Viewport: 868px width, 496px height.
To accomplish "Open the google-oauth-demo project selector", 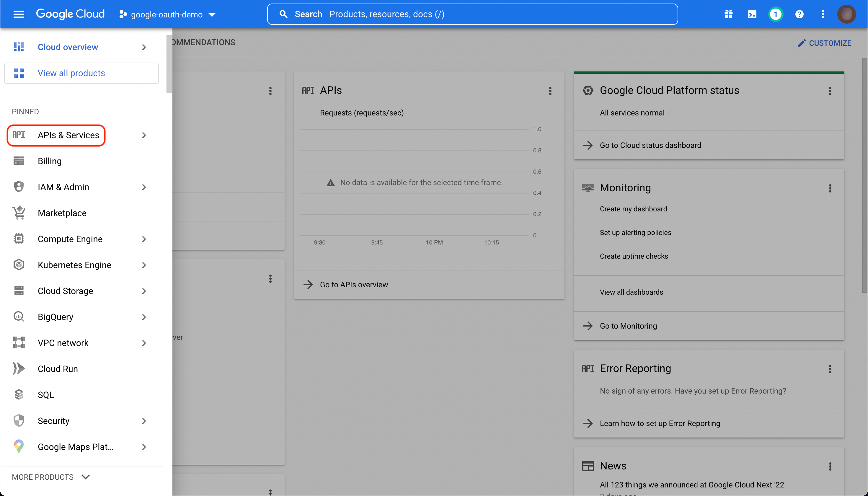I will click(167, 14).
